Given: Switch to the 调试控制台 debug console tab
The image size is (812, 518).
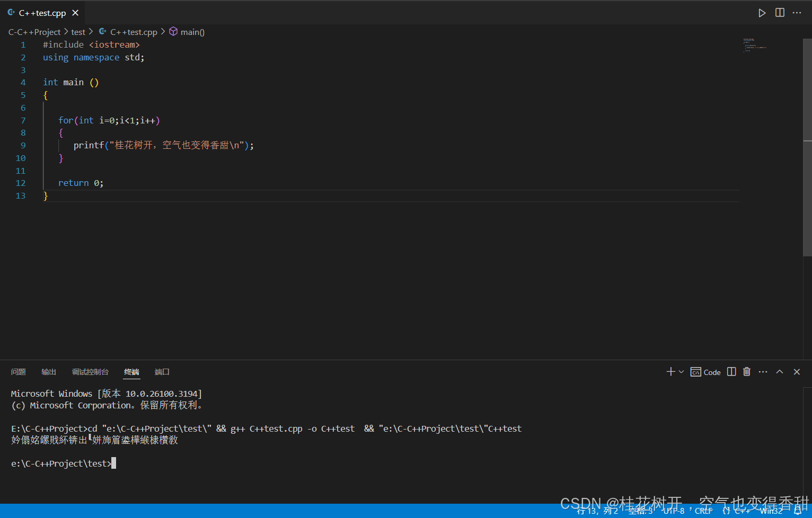Looking at the screenshot, I should click(x=90, y=372).
